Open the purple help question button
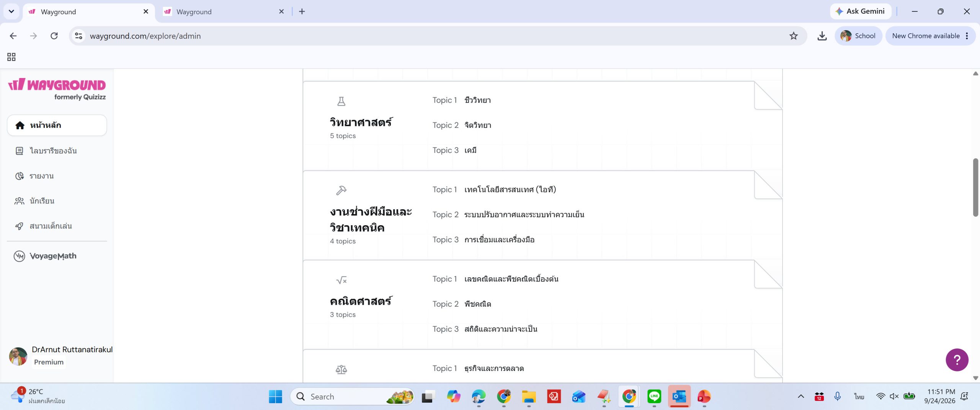The height and width of the screenshot is (410, 980). pyautogui.click(x=957, y=360)
